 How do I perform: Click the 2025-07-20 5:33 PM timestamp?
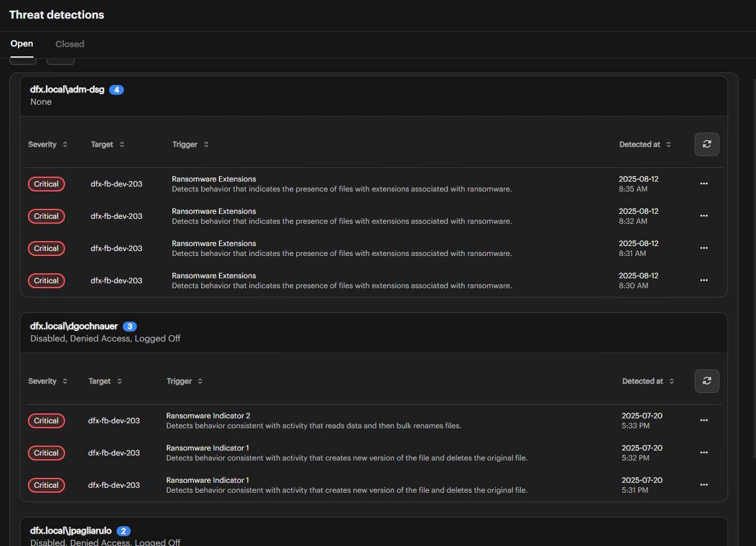642,421
